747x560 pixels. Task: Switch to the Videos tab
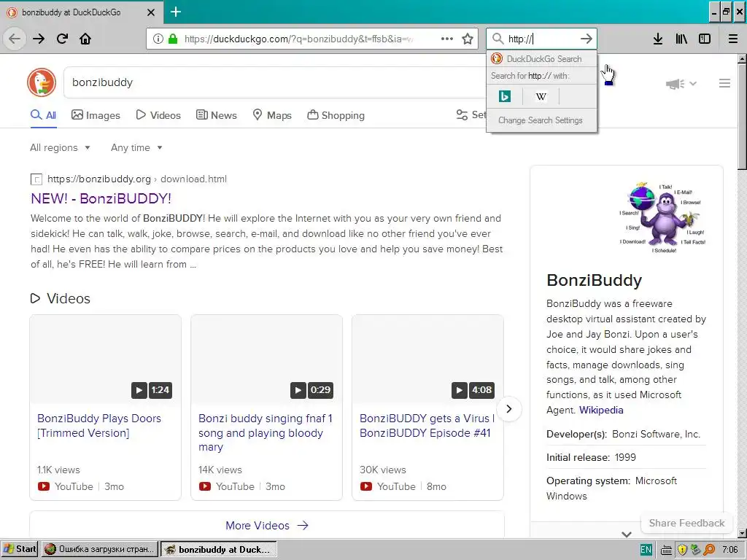(x=158, y=115)
